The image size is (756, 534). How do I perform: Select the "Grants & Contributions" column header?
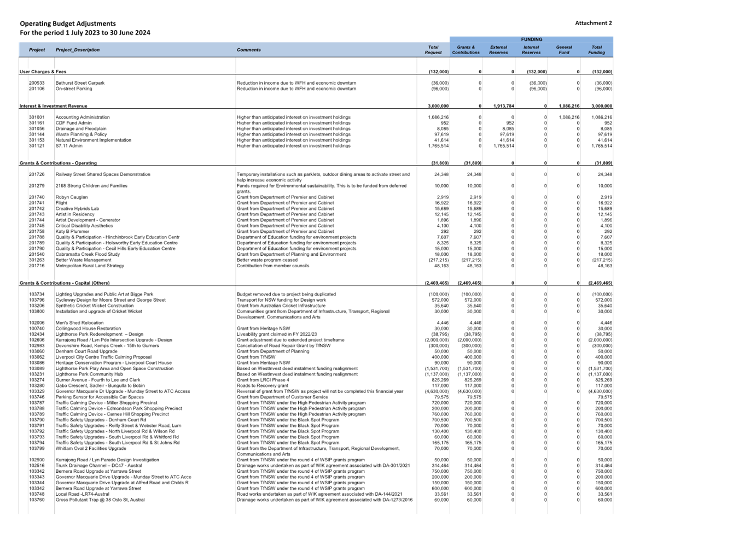[466, 50]
